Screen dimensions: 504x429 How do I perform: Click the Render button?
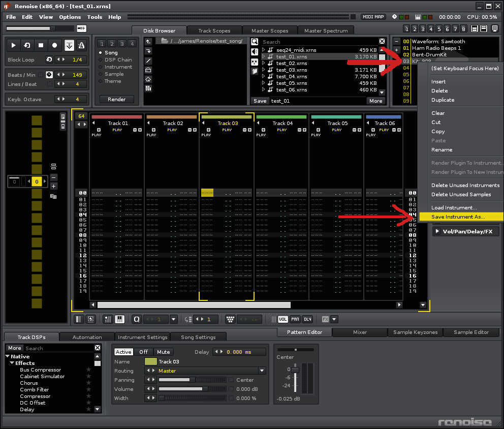(116, 99)
